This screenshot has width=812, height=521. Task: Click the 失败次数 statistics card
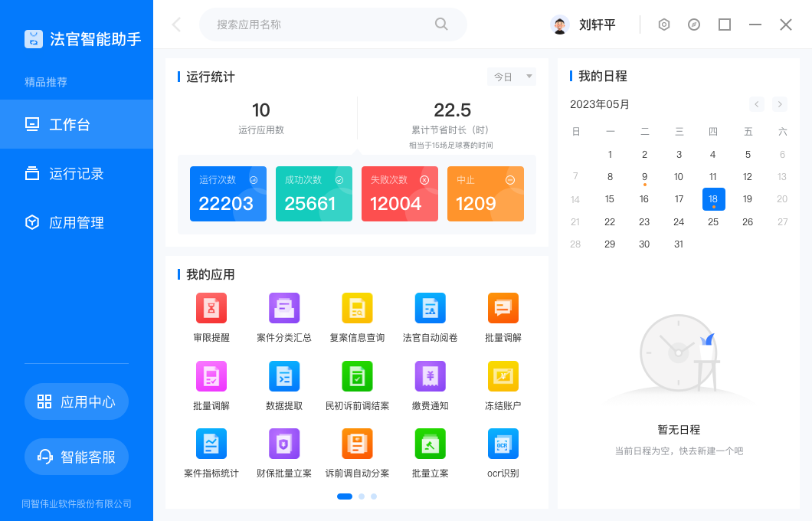point(400,194)
